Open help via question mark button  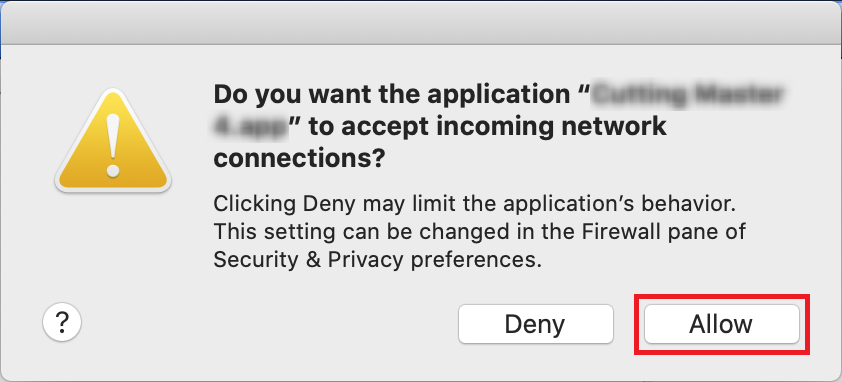pos(62,323)
